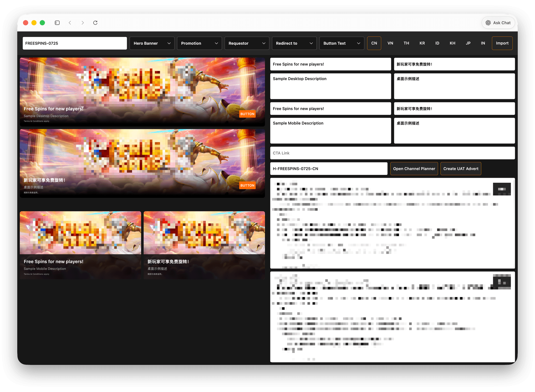The width and height of the screenshot is (535, 392).
Task: Open the Redirect to dropdown
Action: (294, 43)
